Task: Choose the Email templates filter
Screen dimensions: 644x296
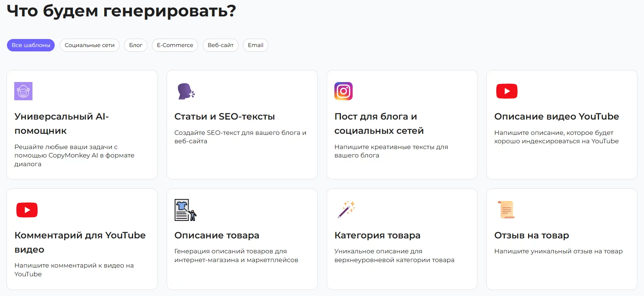Action: [256, 45]
